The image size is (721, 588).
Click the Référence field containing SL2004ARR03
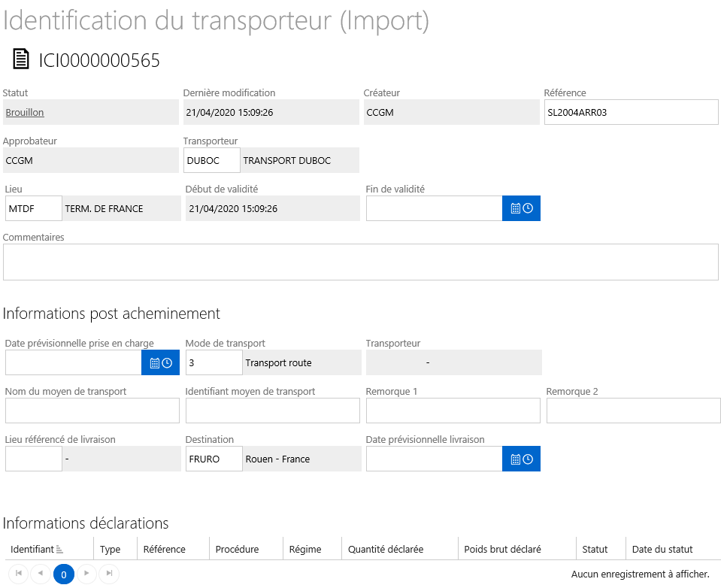tap(631, 112)
